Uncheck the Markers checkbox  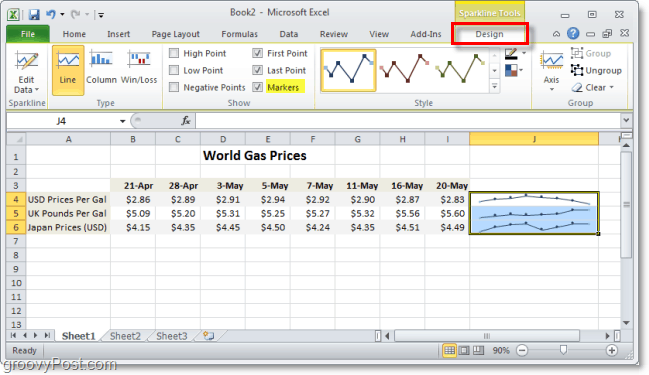pyautogui.click(x=257, y=87)
